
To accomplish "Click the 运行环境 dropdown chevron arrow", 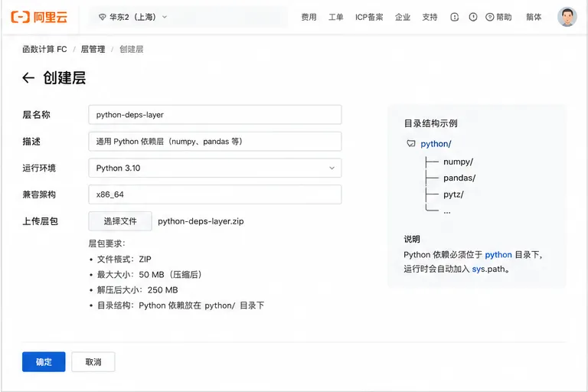I will pos(332,168).
